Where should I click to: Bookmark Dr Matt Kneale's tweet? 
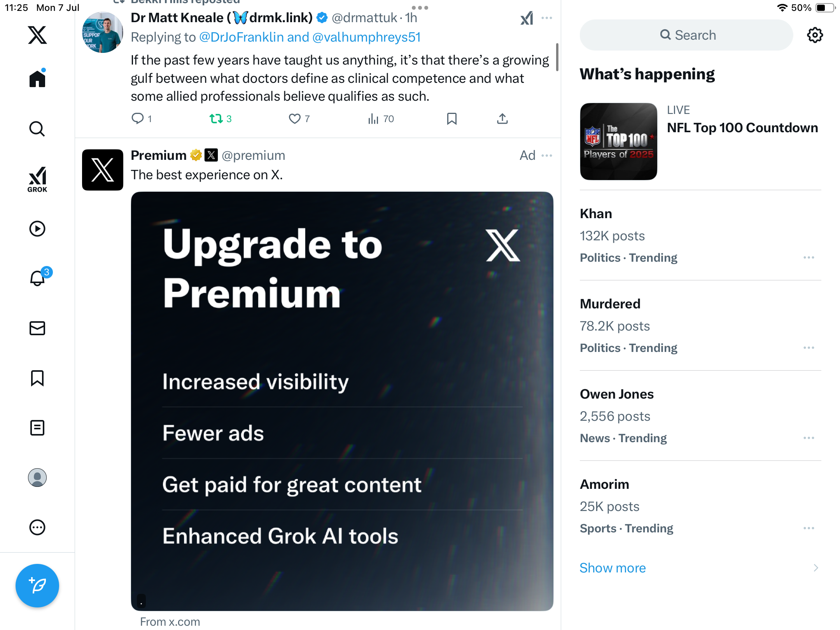(x=451, y=119)
